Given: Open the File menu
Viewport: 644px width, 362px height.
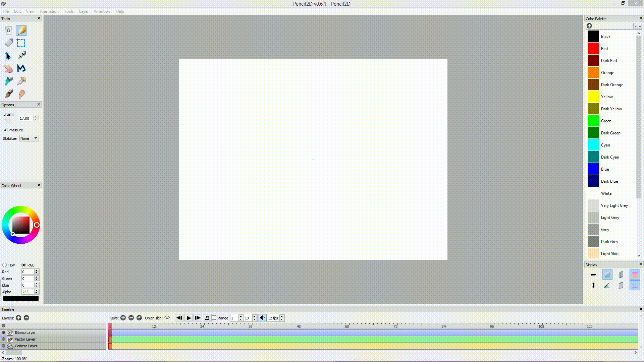Looking at the screenshot, I should click(6, 11).
